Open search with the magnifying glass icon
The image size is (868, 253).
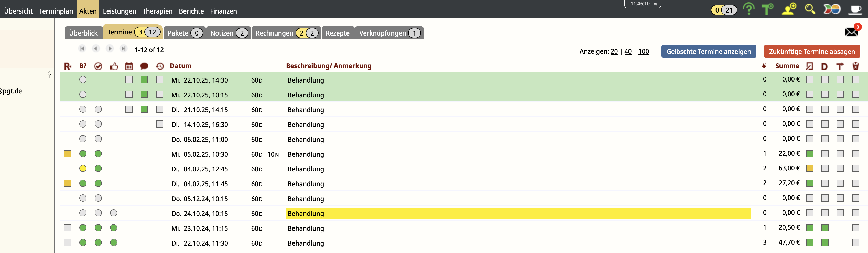pos(810,9)
